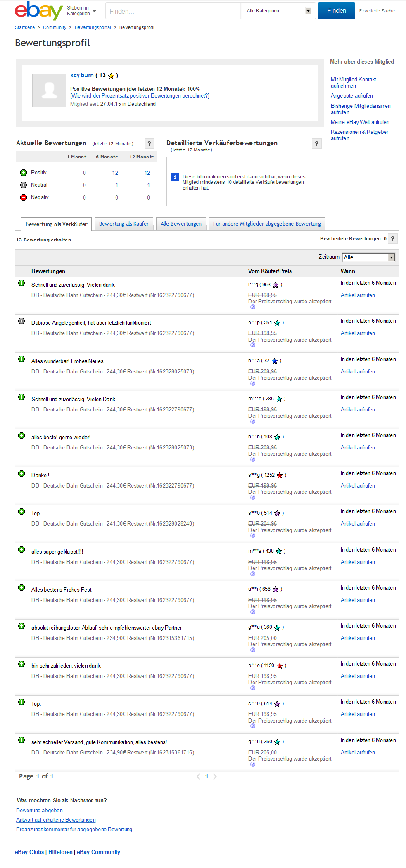This screenshot has width=406, height=868.
Task: Click help icon next to Bearbeitete Bewertungen
Action: tap(392, 239)
